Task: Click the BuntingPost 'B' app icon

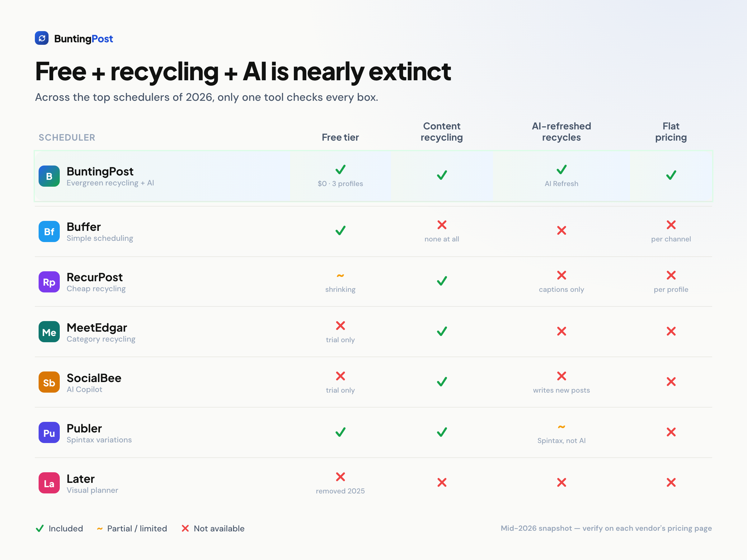Action: 49,176
